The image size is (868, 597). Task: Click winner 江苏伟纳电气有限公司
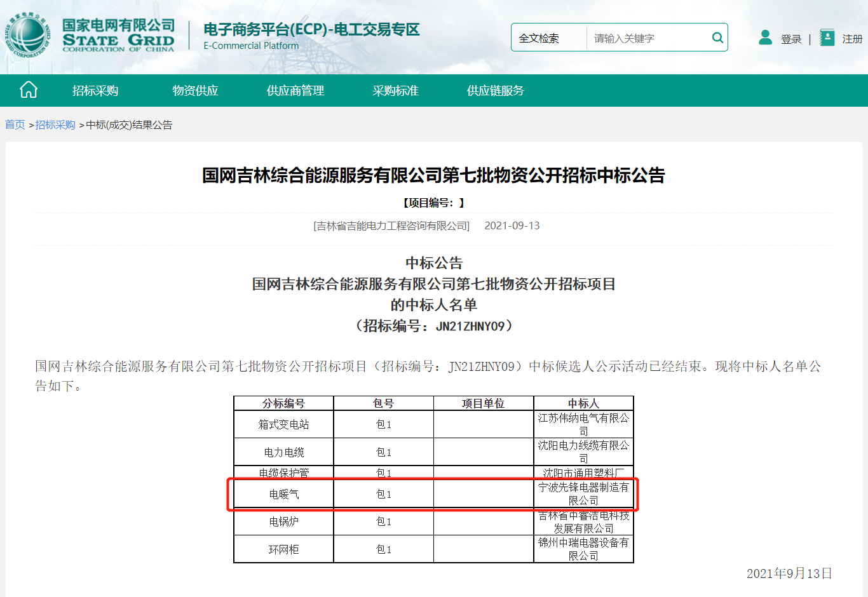tap(583, 424)
